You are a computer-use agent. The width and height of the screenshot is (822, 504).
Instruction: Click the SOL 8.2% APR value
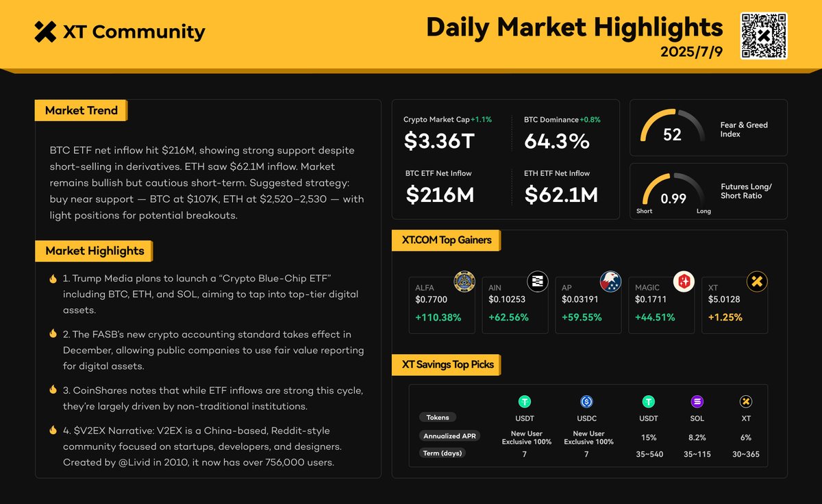(697, 438)
